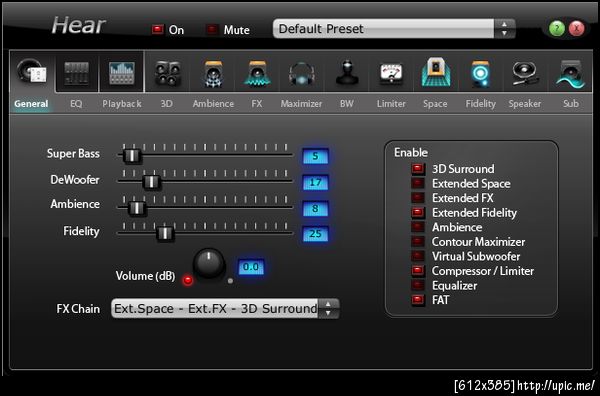Open the EQ mixer sliders icon
The height and width of the screenshot is (396, 600).
point(77,73)
